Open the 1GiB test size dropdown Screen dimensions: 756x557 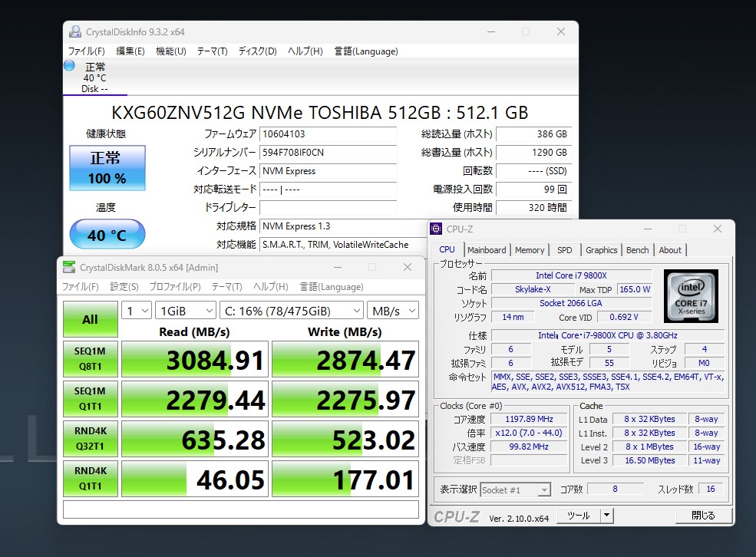[x=185, y=311]
